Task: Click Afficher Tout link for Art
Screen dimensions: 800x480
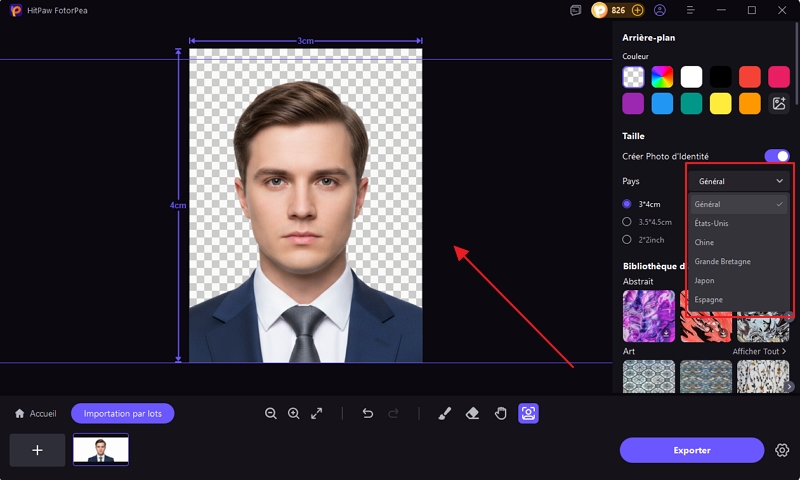Action: pos(759,351)
